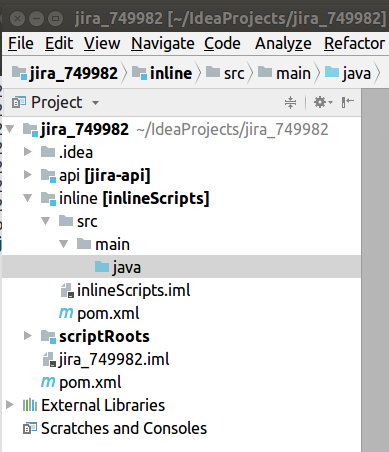This screenshot has width=389, height=452.
Task: Select the src folder in tree
Action: (181, 221)
